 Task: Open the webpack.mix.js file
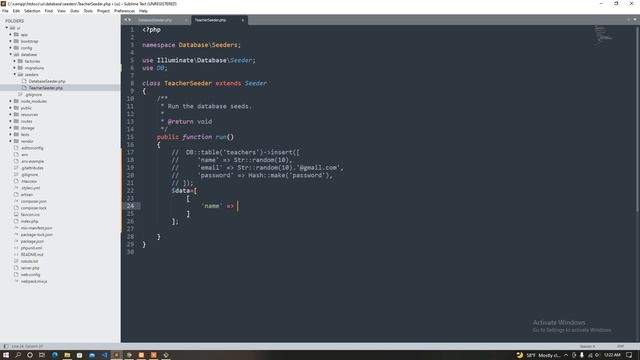point(34,281)
